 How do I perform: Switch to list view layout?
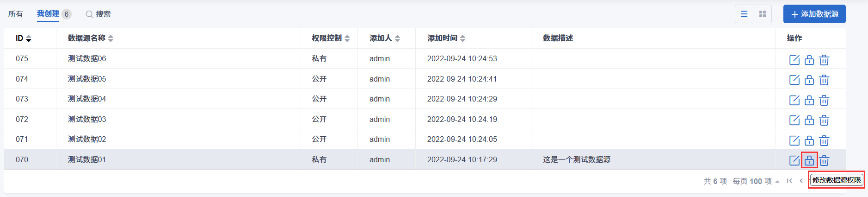(x=744, y=14)
